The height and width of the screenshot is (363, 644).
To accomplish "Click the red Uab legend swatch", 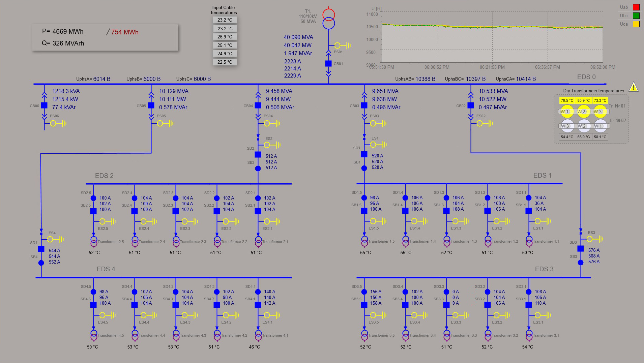I will [x=636, y=7].
